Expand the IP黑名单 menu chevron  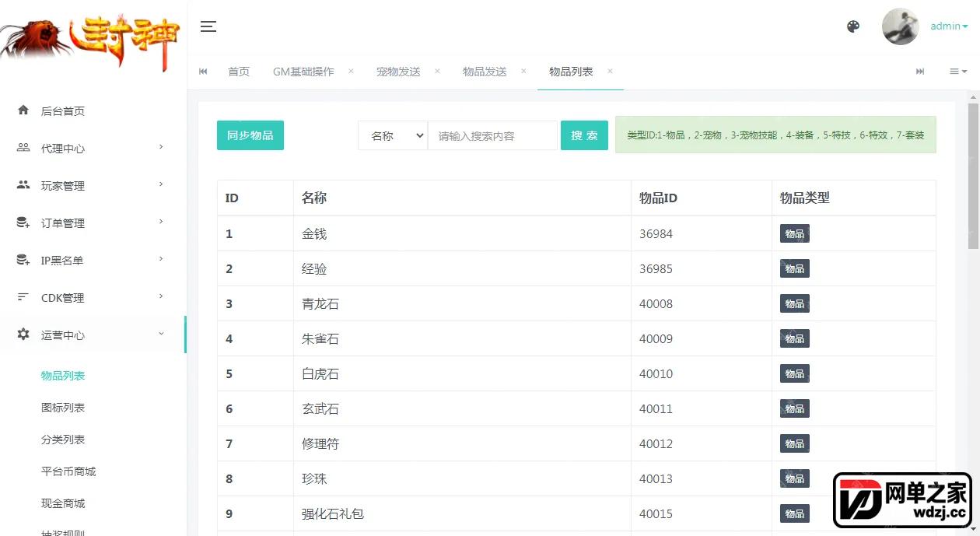pos(161,259)
